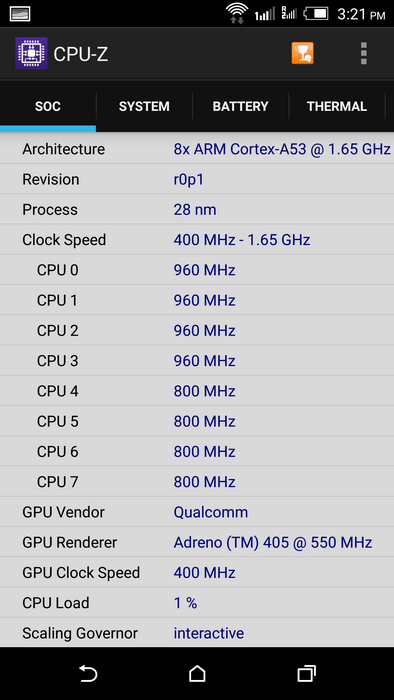The height and width of the screenshot is (700, 394).
Task: Switch to the SYSTEM tab
Action: click(x=144, y=106)
